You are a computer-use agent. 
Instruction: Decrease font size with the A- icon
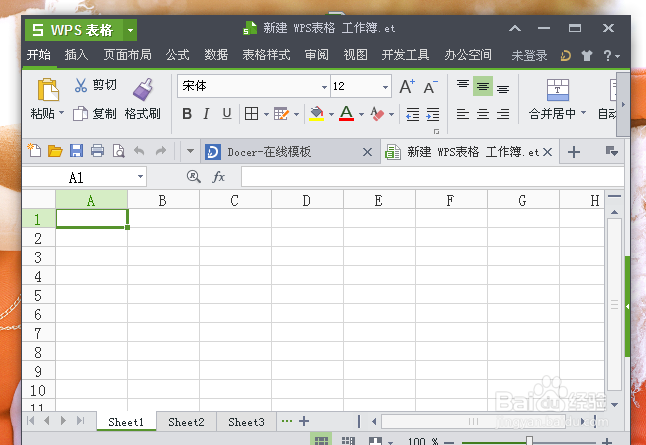(x=430, y=87)
